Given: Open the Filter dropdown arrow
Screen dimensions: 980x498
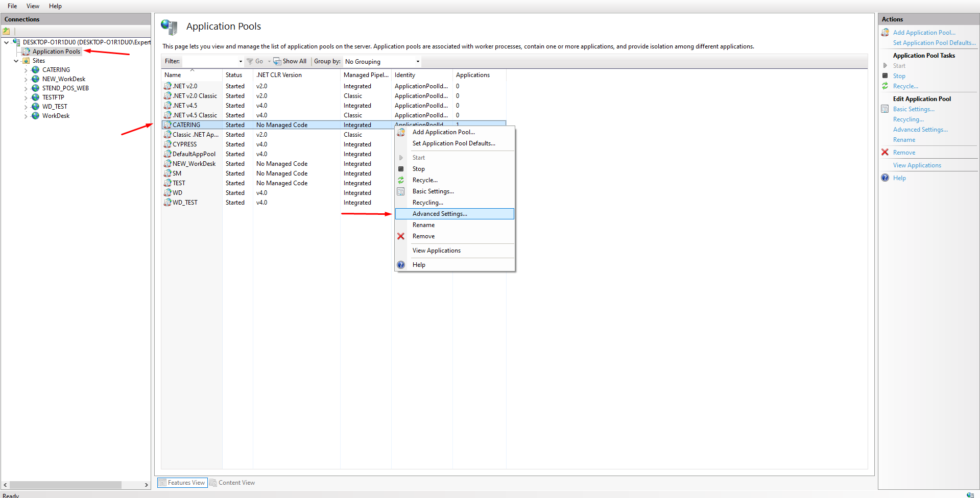Looking at the screenshot, I should [241, 62].
